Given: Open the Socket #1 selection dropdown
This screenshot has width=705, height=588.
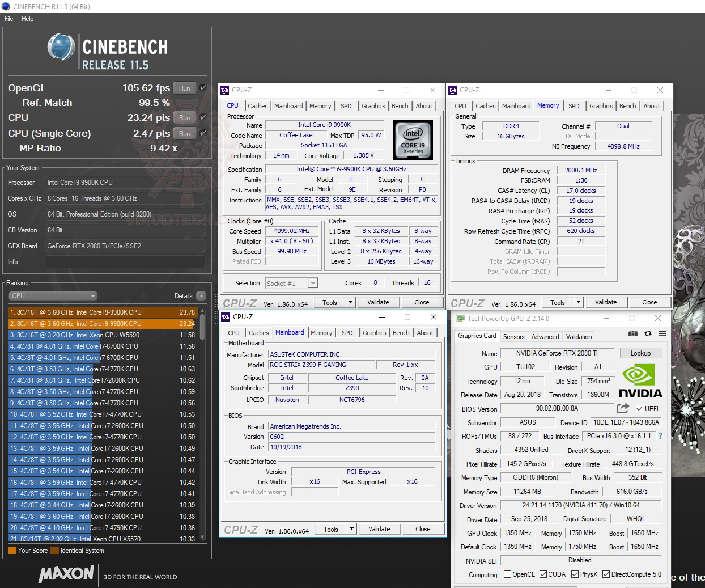Looking at the screenshot, I should (313, 283).
